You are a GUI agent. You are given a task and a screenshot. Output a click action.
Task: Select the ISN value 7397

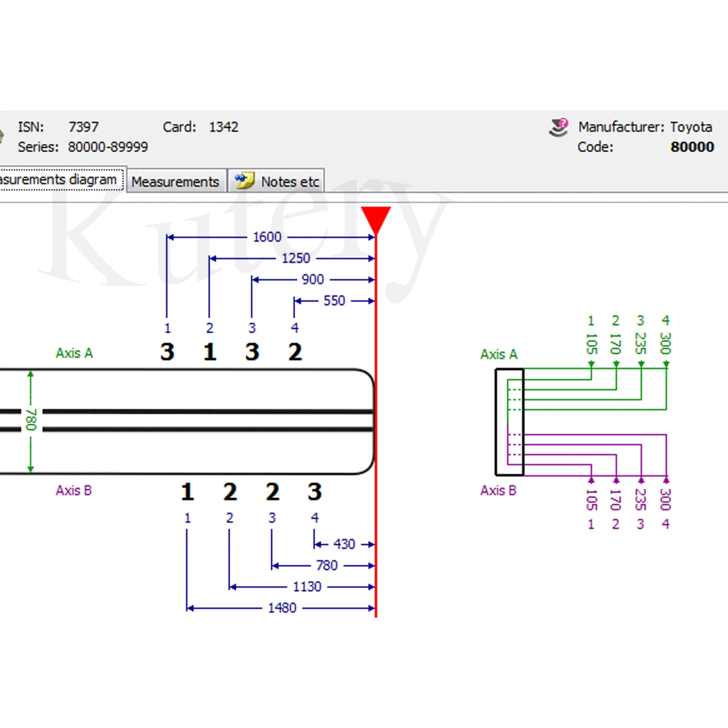[x=84, y=126]
